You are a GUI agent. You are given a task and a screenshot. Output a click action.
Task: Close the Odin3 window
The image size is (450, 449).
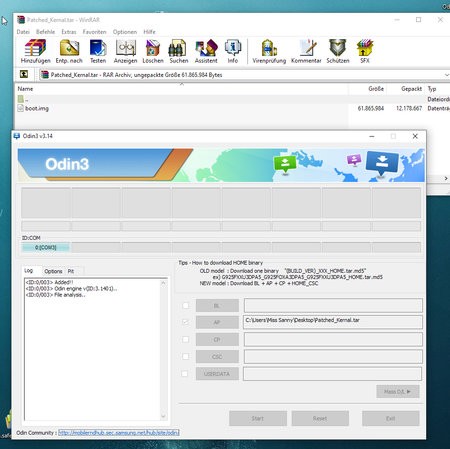tap(415, 136)
